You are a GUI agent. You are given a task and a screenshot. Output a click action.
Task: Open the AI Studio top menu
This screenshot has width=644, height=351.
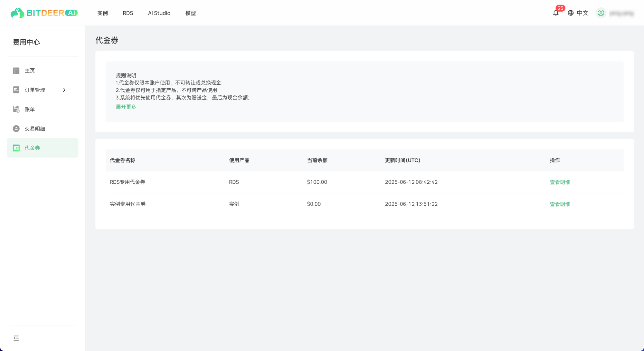pyautogui.click(x=159, y=13)
